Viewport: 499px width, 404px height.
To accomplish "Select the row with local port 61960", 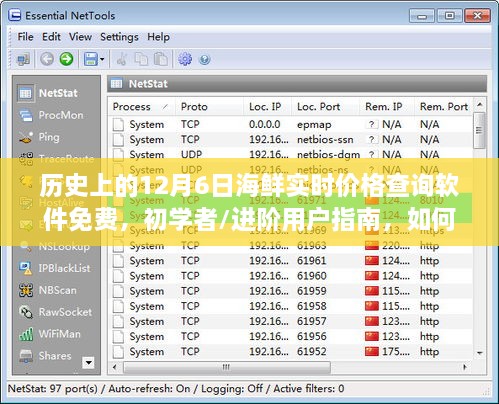I will tap(291, 276).
